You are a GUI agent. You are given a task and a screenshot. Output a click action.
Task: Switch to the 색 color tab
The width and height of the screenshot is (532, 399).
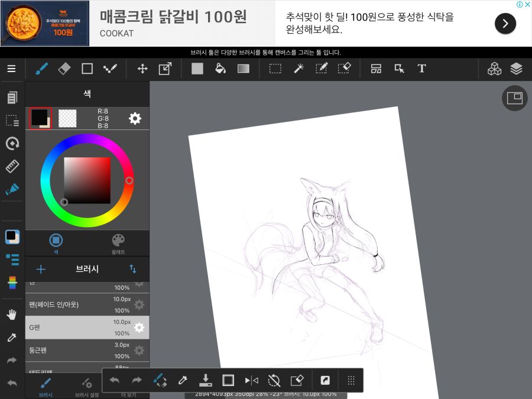pos(56,244)
